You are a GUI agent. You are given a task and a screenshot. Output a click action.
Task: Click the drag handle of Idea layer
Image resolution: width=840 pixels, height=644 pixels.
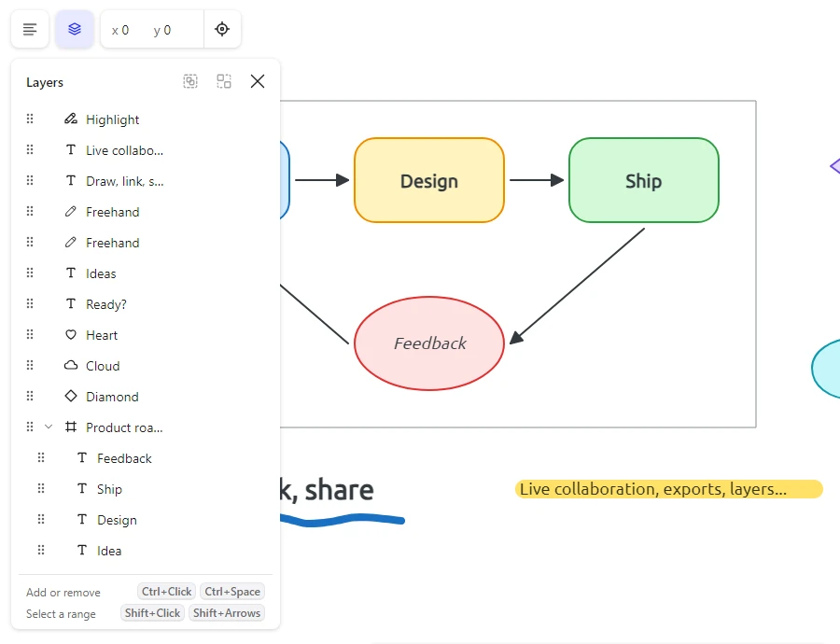41,551
